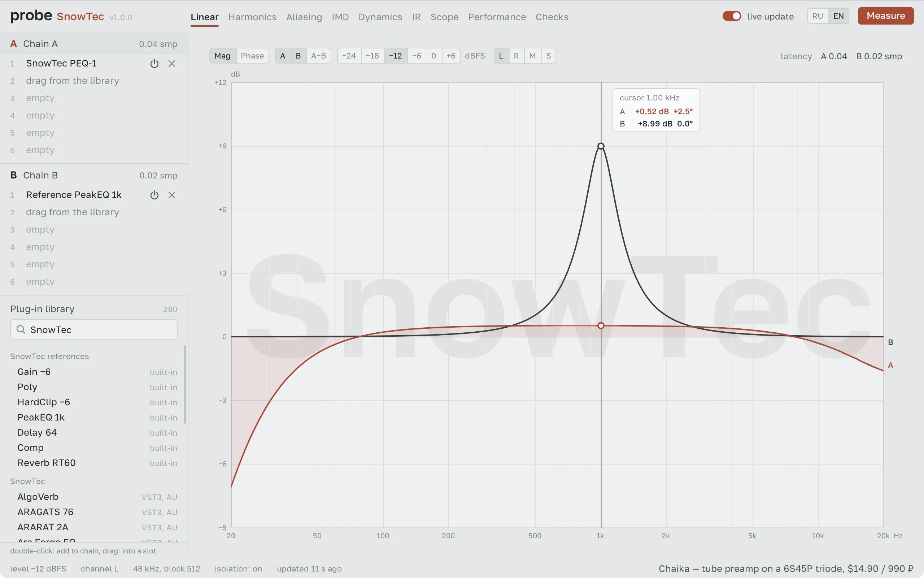The width and height of the screenshot is (924, 578).
Task: Select the Mag display mode
Action: click(223, 56)
